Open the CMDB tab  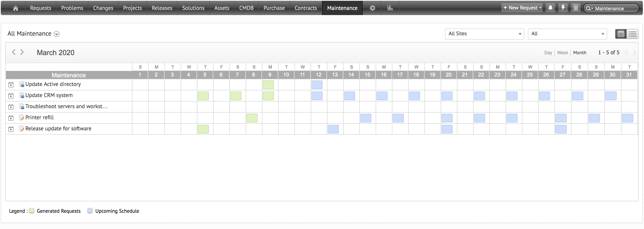pos(246,8)
